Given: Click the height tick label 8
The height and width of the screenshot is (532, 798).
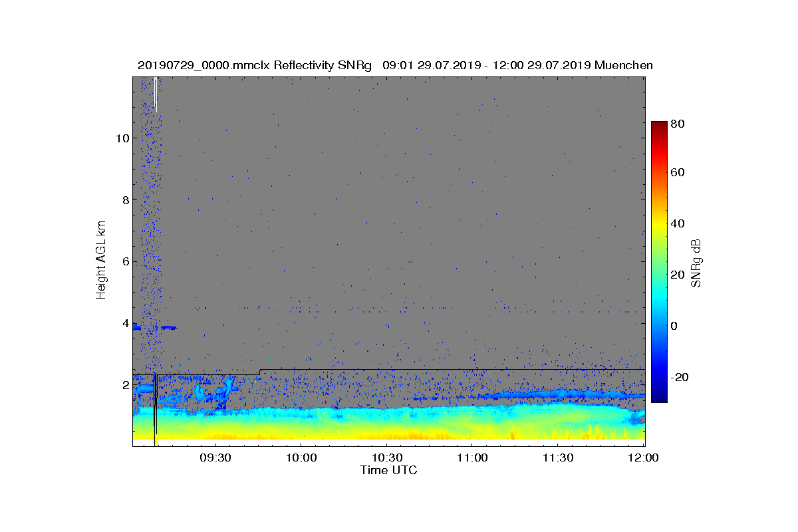Looking at the screenshot, I should pos(124,199).
